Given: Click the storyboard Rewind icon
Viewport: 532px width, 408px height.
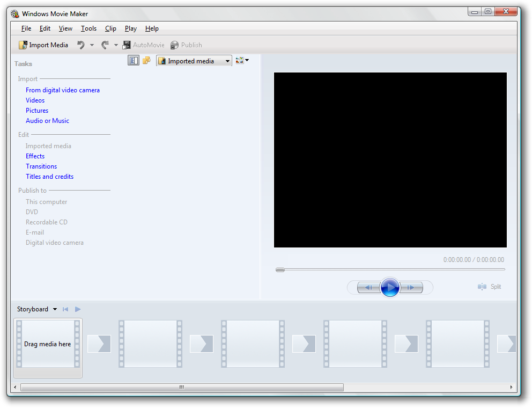Looking at the screenshot, I should (x=65, y=309).
